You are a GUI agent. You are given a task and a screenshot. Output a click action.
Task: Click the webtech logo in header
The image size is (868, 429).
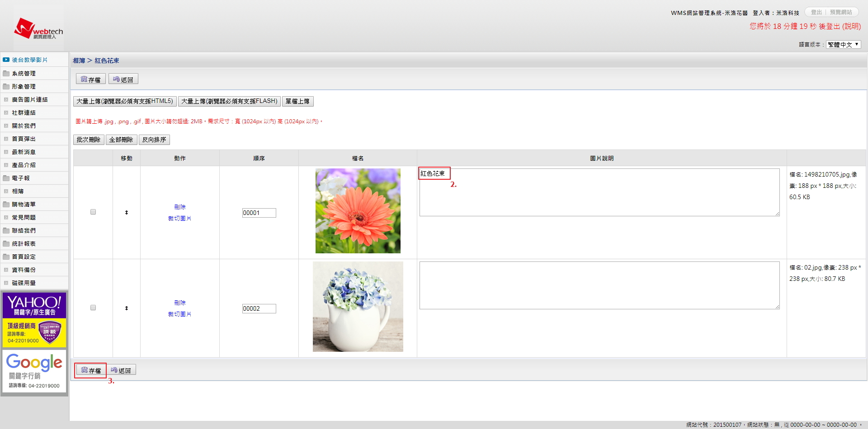38,29
